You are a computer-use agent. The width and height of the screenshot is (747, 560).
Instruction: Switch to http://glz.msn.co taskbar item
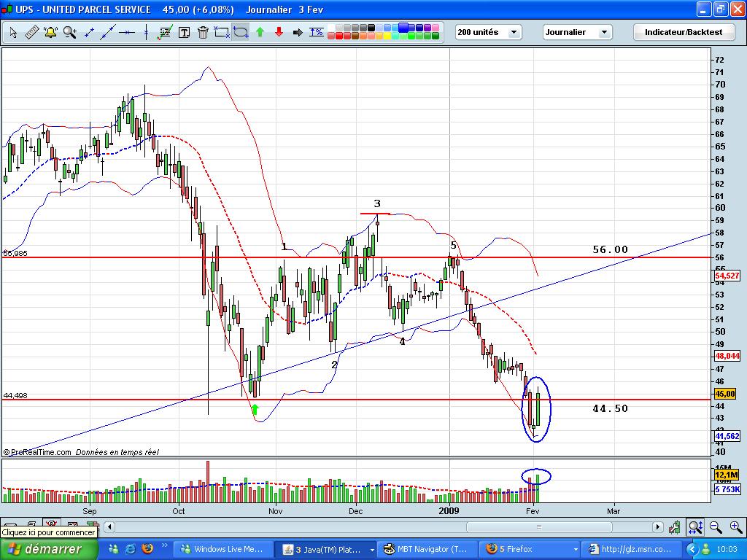tap(631, 549)
